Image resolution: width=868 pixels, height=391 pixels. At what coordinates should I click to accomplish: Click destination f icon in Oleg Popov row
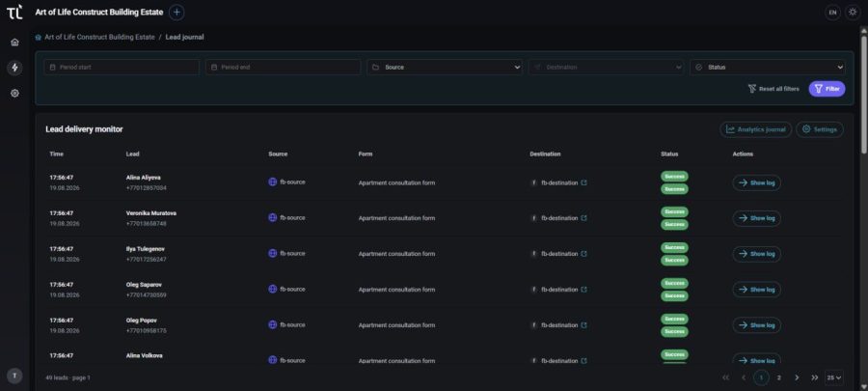click(533, 325)
